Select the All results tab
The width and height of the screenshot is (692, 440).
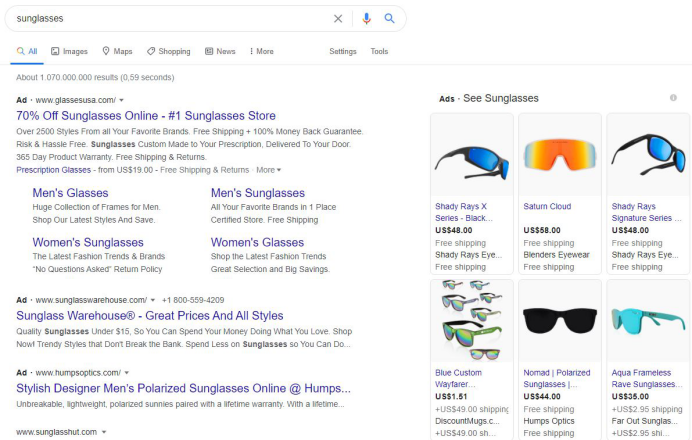coord(27,51)
